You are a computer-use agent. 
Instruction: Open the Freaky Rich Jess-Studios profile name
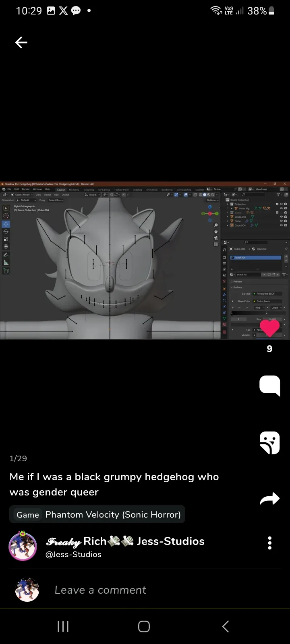pyautogui.click(x=125, y=541)
